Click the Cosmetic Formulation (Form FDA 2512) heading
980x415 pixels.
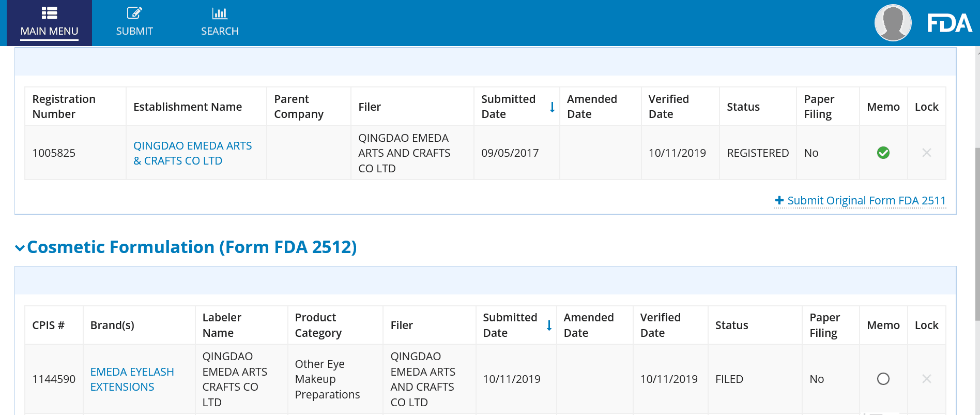point(192,247)
